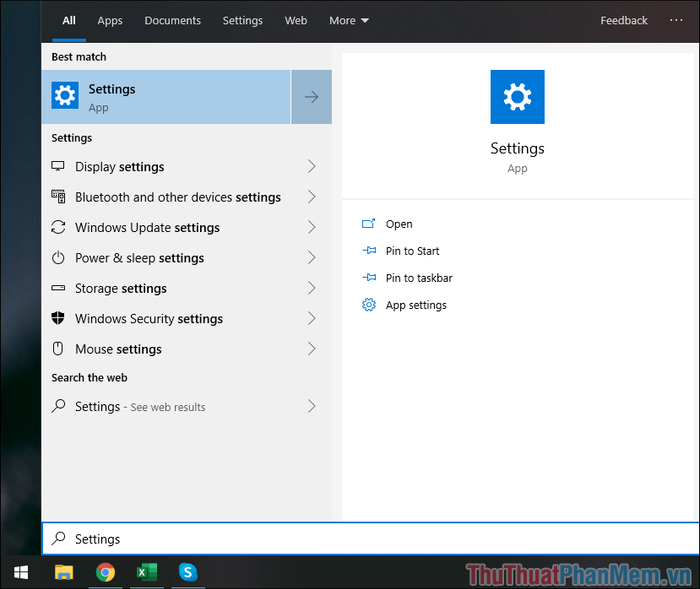Open Excel from the taskbar

[146, 572]
